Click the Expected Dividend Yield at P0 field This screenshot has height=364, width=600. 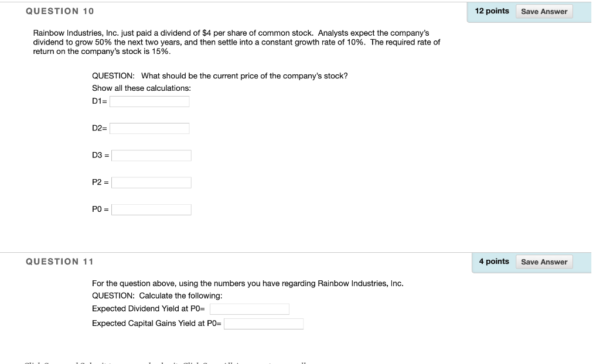point(250,309)
